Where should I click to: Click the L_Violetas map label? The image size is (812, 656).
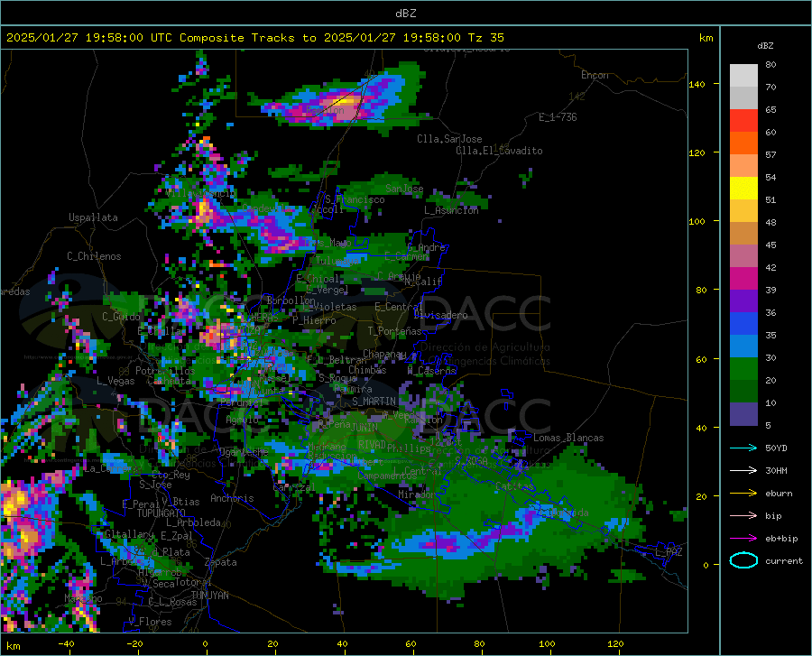tap(329, 307)
